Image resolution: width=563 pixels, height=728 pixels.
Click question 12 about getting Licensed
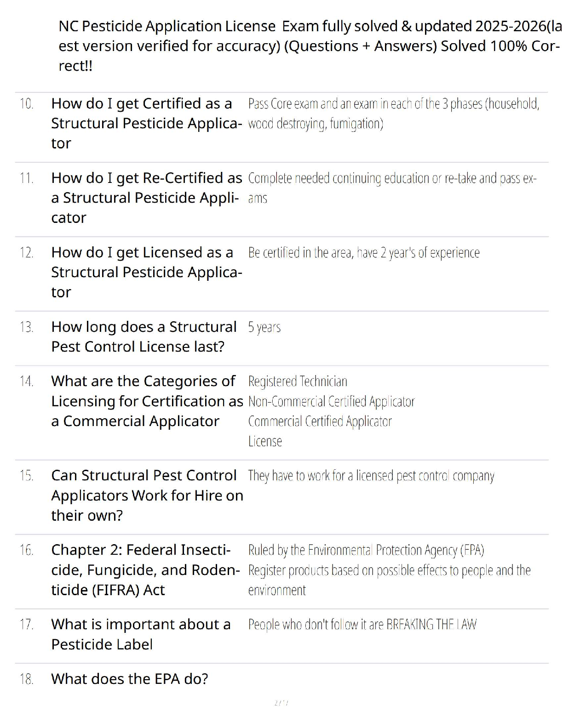[146, 272]
